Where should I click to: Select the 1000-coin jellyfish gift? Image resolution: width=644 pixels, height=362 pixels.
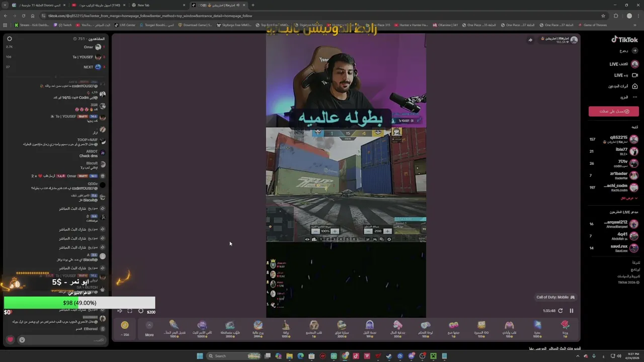tap(174, 328)
